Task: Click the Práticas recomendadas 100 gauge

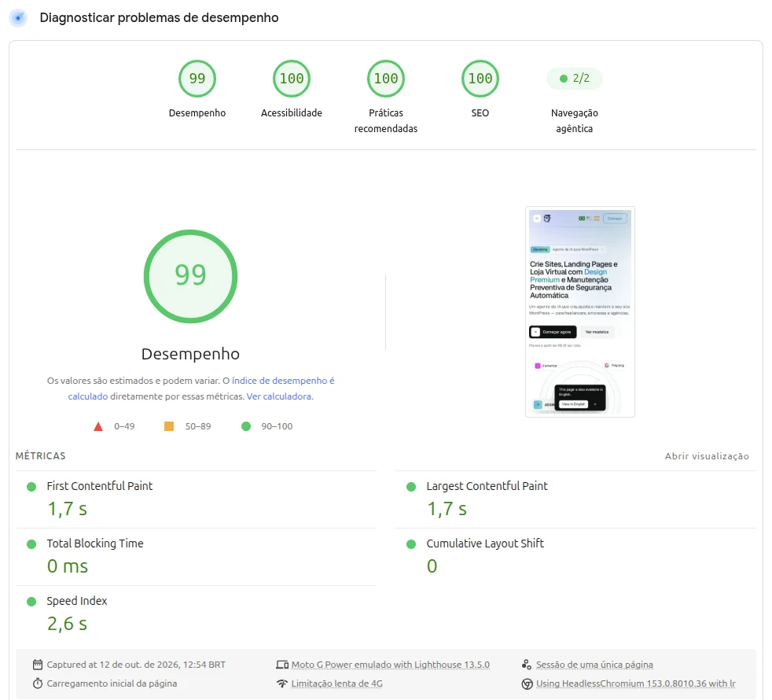Action: [x=385, y=79]
